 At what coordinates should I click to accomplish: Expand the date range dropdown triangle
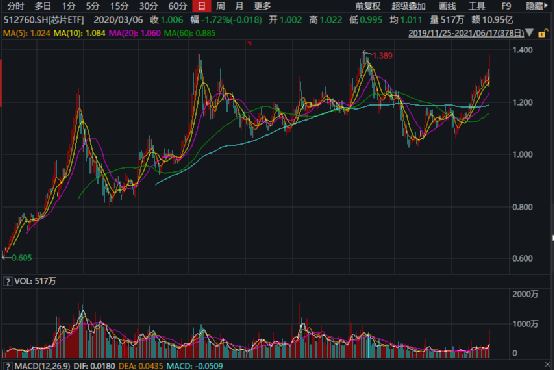point(529,33)
